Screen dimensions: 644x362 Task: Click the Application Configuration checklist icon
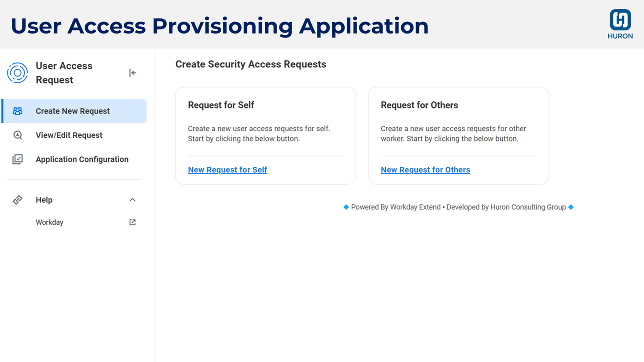tap(17, 159)
